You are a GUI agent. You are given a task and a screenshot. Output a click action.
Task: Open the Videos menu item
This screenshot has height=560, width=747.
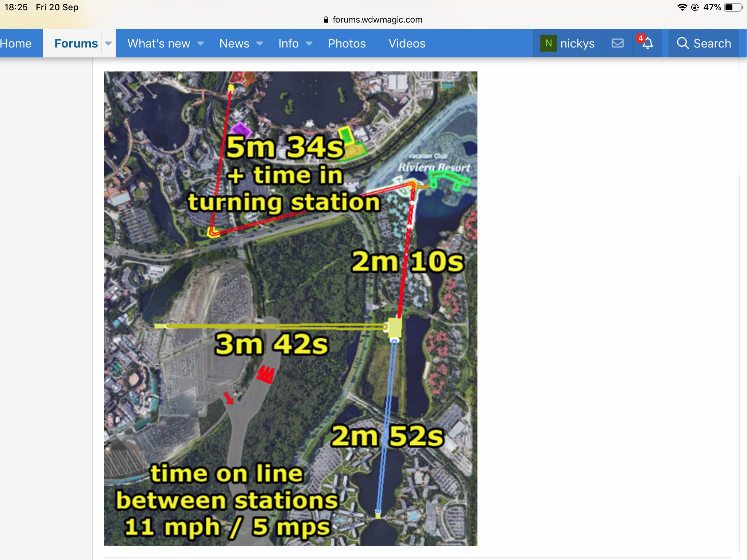click(x=407, y=43)
